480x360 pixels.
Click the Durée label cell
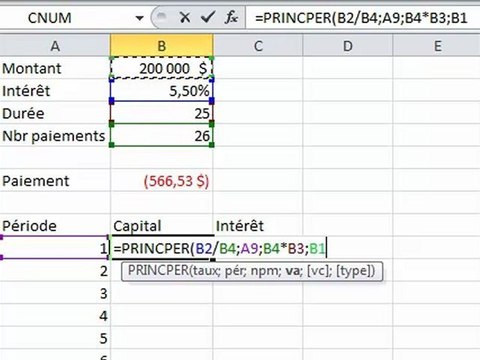click(55, 113)
